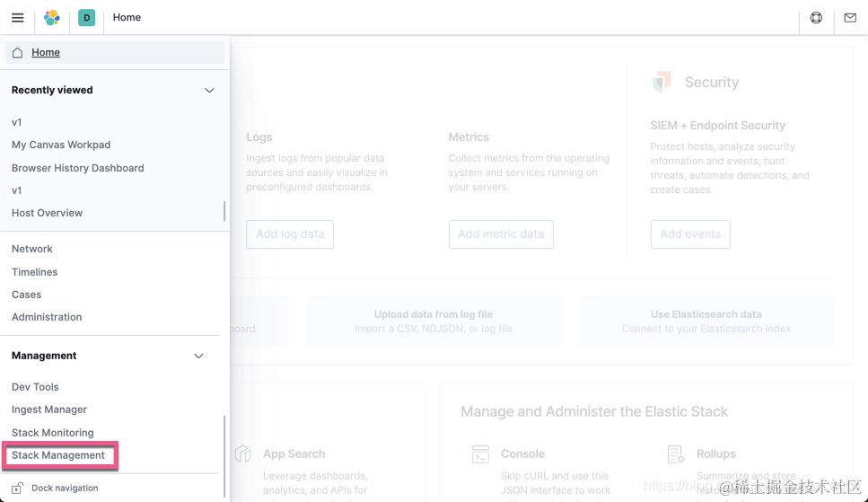Click SIEM + Endpoint Security heading
Viewport: 868px width, 502px height.
pos(717,125)
